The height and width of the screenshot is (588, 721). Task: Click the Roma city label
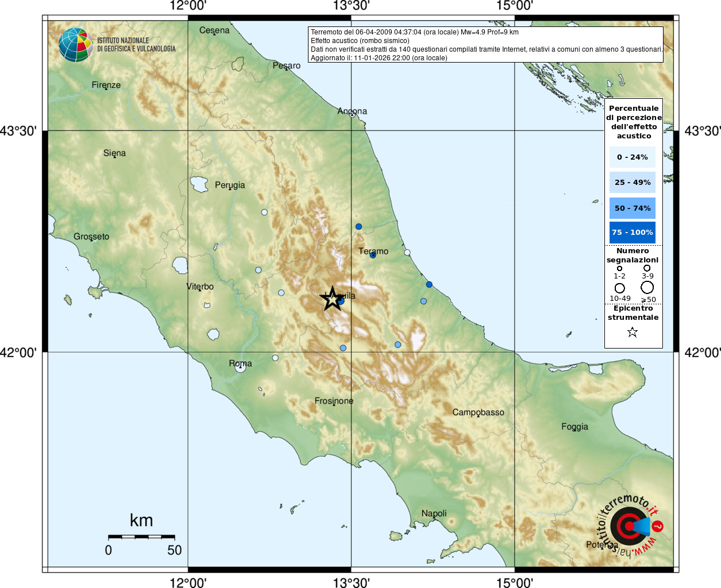tap(240, 363)
